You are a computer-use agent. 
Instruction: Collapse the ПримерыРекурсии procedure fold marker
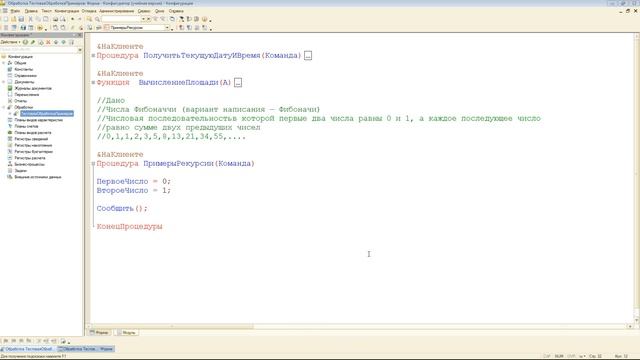[x=93, y=164]
